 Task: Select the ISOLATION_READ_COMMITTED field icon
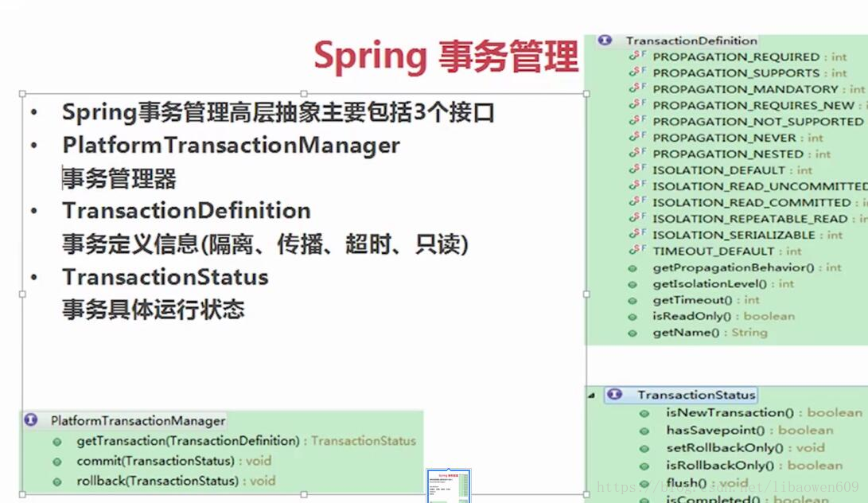point(637,201)
